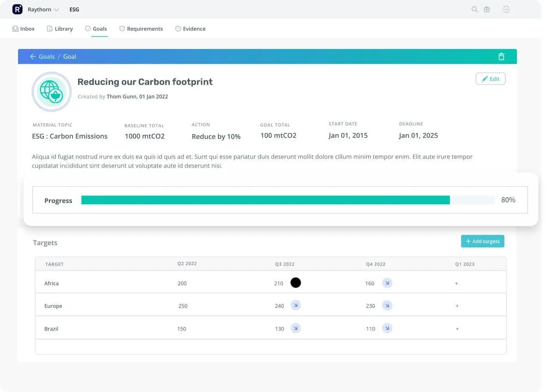Click the Edit button

coord(491,79)
